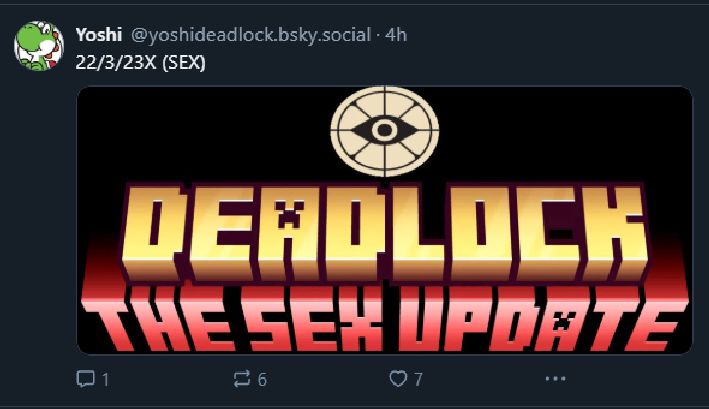Like the post with the heart icon
Viewport: 709px width, 409px height.
pos(398,378)
